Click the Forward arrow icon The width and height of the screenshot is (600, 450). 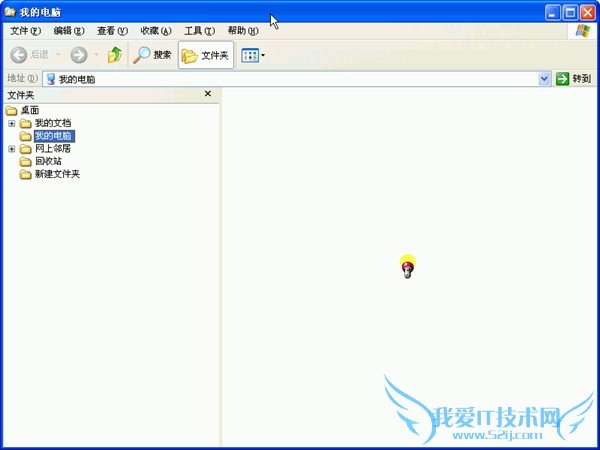79,55
